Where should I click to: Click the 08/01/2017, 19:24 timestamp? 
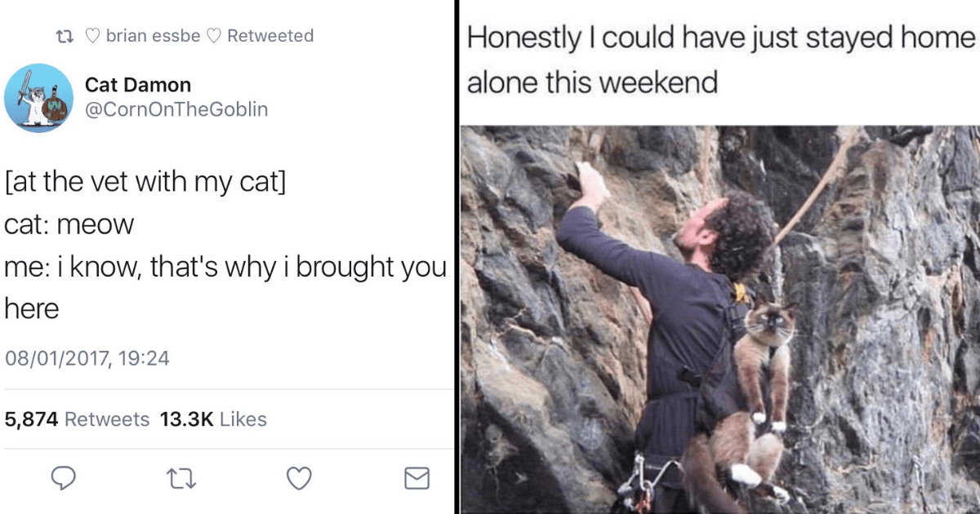[87, 357]
